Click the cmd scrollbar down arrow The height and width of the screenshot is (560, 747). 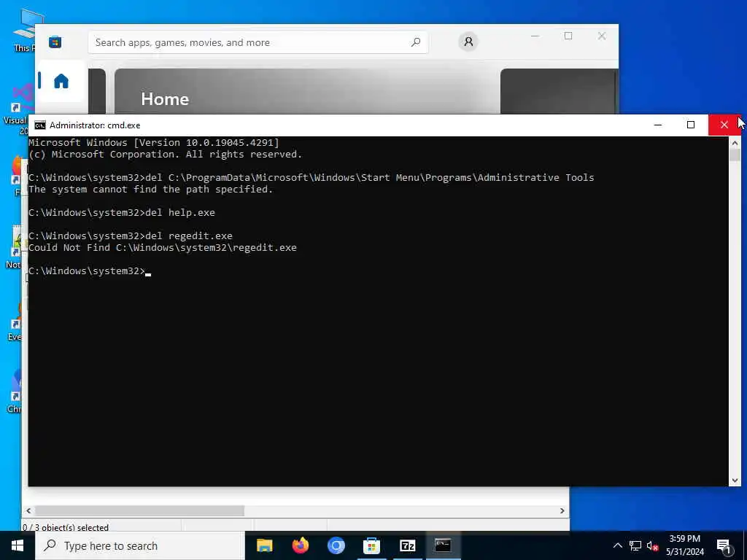(x=735, y=481)
